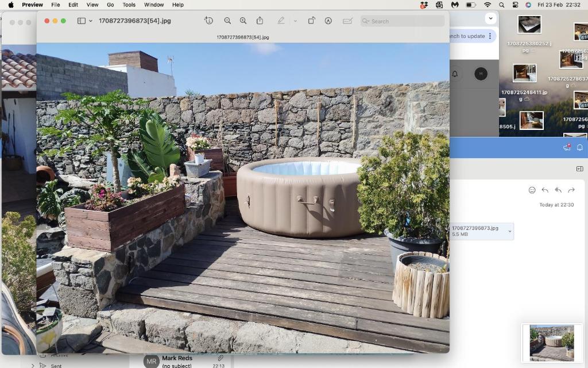Zoom in on the photo
Image resolution: width=588 pixels, height=368 pixels.
[x=243, y=21]
